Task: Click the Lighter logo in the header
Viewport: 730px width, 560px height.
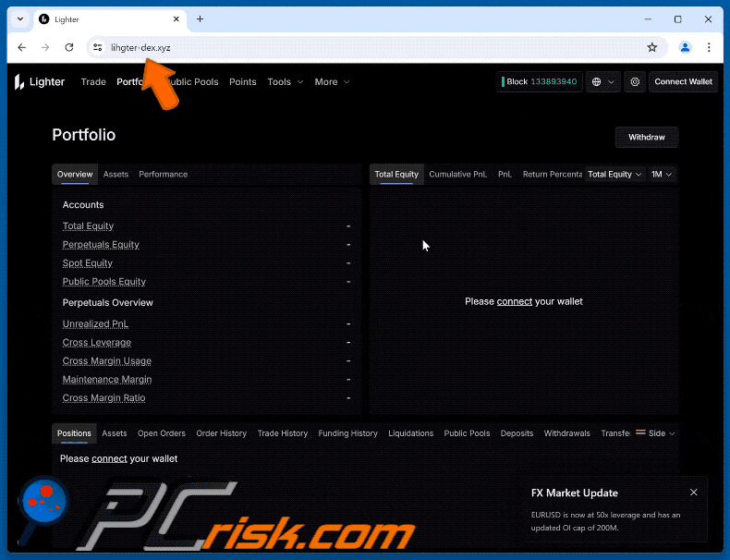Action: pyautogui.click(x=39, y=82)
